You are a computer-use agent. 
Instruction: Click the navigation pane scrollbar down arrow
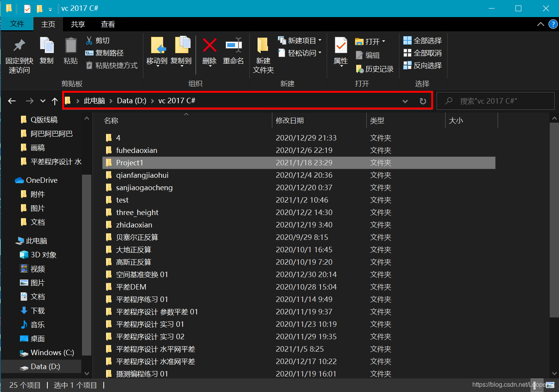87,374
